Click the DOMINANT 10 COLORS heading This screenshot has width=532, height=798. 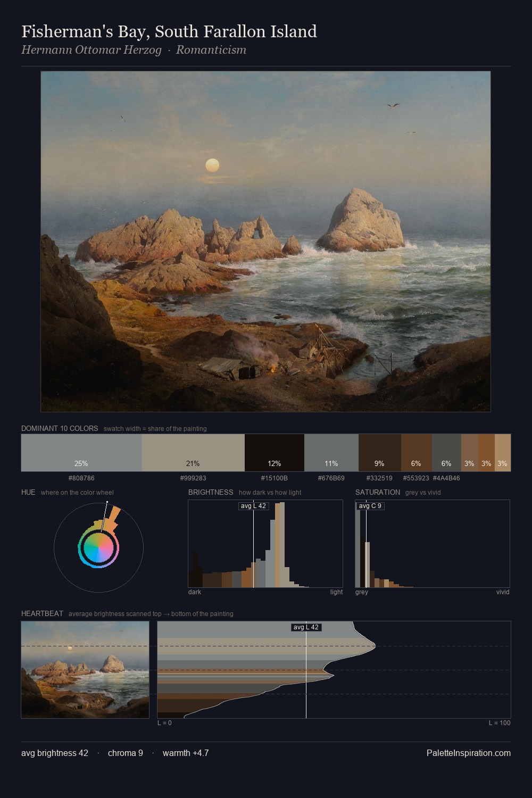60,428
